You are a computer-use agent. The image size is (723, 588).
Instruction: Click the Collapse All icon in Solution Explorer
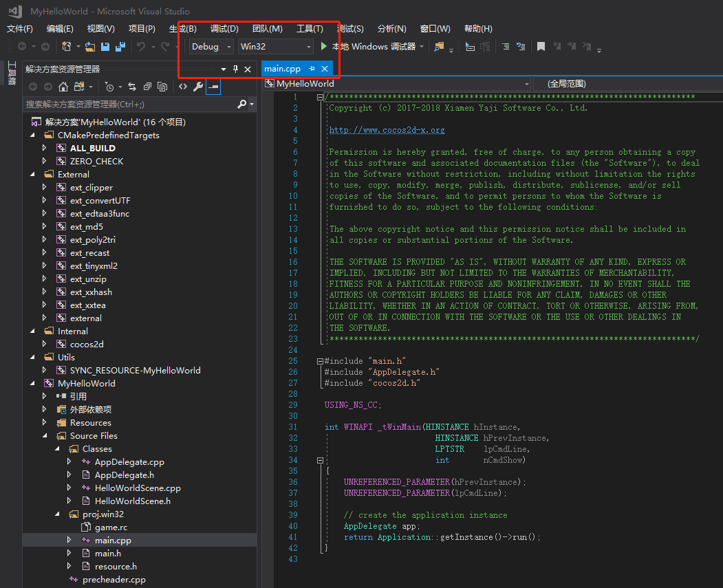pyautogui.click(x=147, y=87)
